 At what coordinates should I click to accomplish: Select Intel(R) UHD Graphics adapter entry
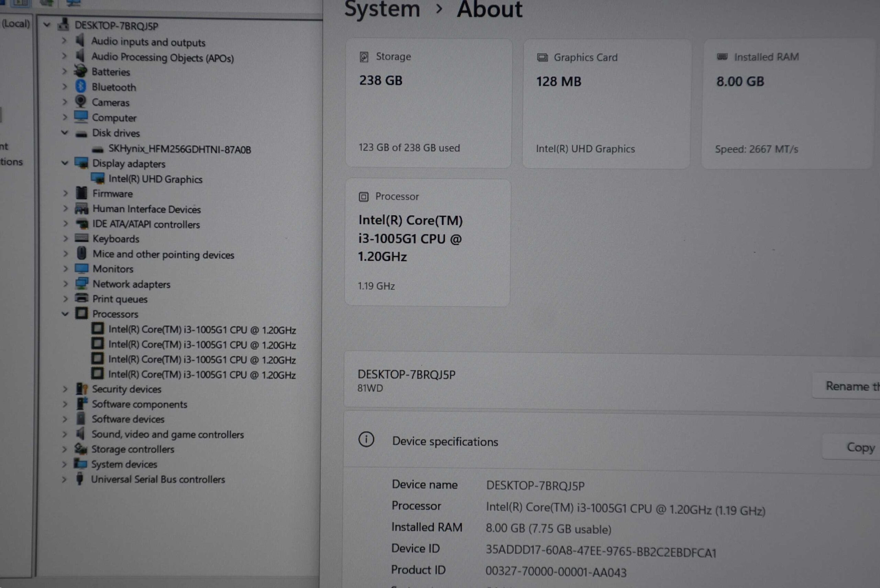coord(155,179)
